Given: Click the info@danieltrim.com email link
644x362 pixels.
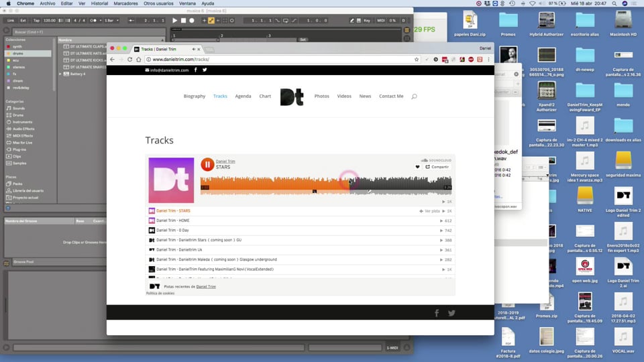Looking at the screenshot, I should pos(167,70).
